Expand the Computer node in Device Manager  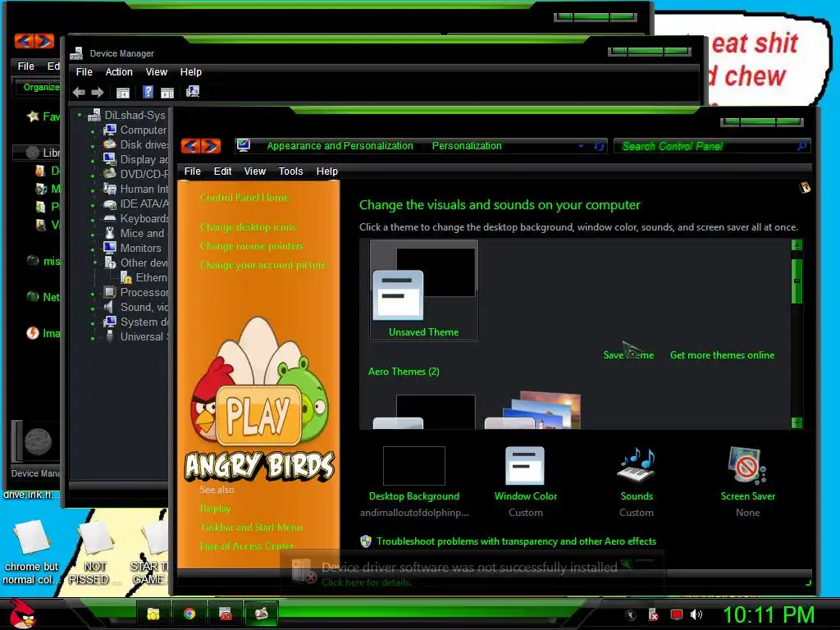tap(93, 130)
